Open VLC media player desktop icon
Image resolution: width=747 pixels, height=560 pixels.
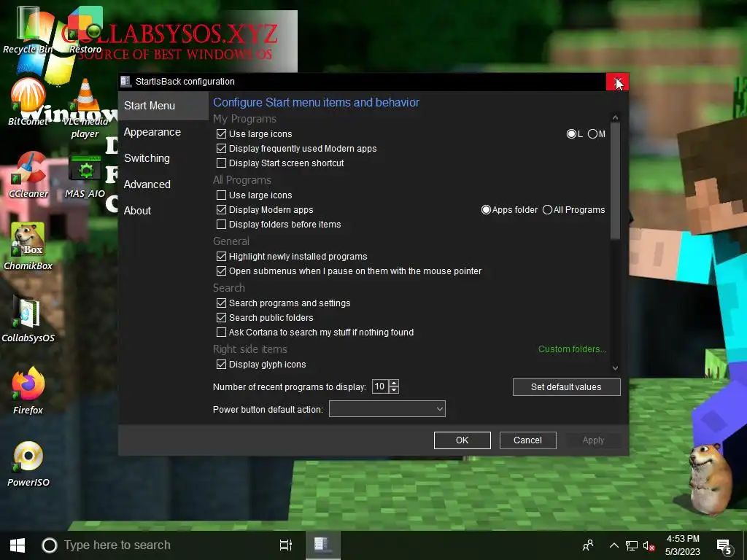pyautogui.click(x=85, y=109)
